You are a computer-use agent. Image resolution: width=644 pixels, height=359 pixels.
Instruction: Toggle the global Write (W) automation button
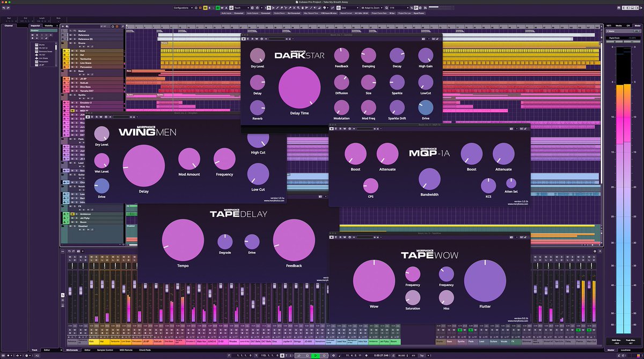(222, 8)
